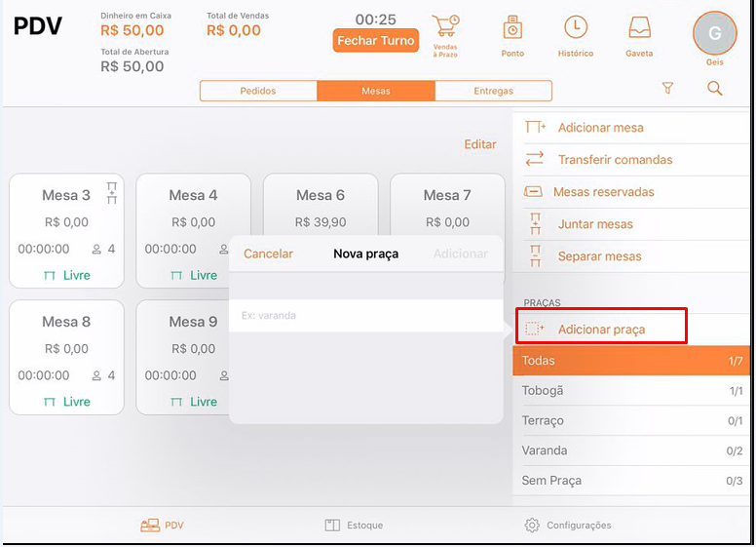
Task: Open the PDV section label in bottom bar
Action: tap(174, 526)
